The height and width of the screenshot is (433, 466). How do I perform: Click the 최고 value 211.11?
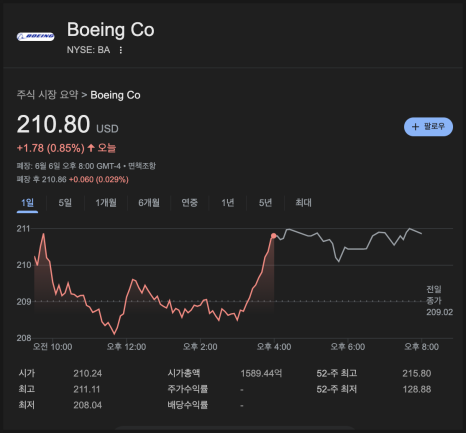click(x=87, y=389)
